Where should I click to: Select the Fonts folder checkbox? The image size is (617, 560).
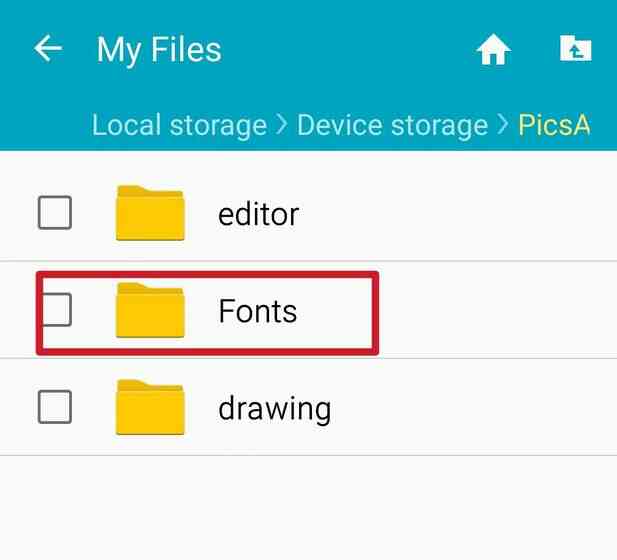click(x=55, y=310)
